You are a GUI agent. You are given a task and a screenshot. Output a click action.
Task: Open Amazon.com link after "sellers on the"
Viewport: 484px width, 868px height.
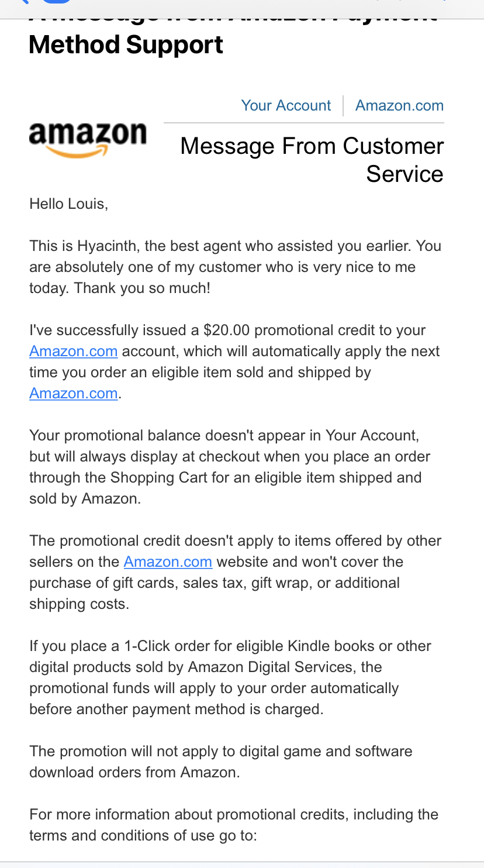click(x=168, y=562)
